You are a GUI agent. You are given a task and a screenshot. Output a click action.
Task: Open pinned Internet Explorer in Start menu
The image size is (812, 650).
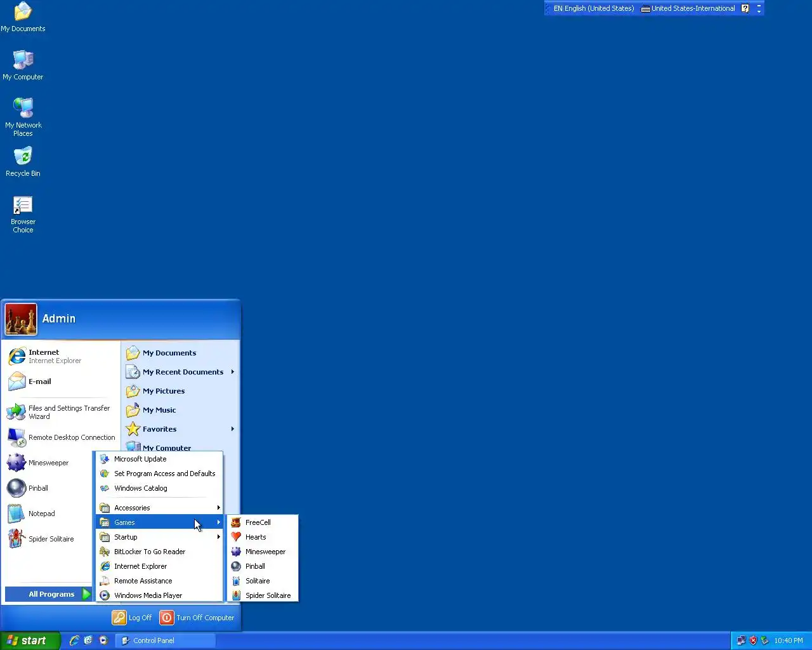tap(61, 356)
